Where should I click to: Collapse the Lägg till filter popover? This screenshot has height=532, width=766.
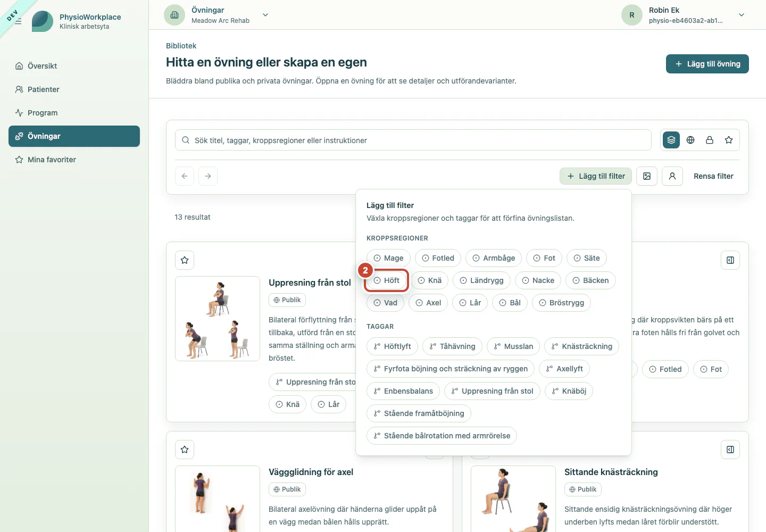[596, 176]
